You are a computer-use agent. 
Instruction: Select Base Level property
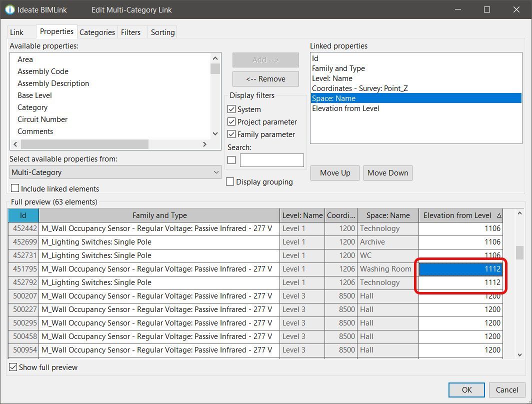34,95
